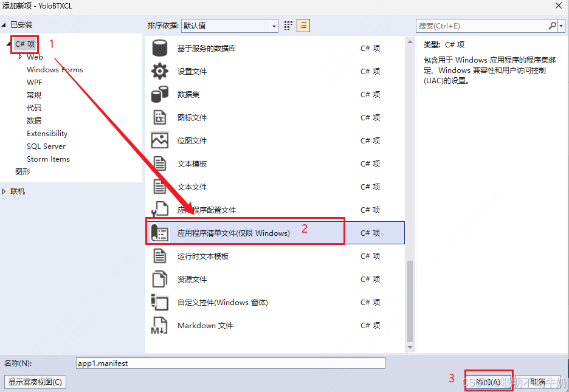
Task: Click the 文本模板 document icon
Action: point(160,163)
